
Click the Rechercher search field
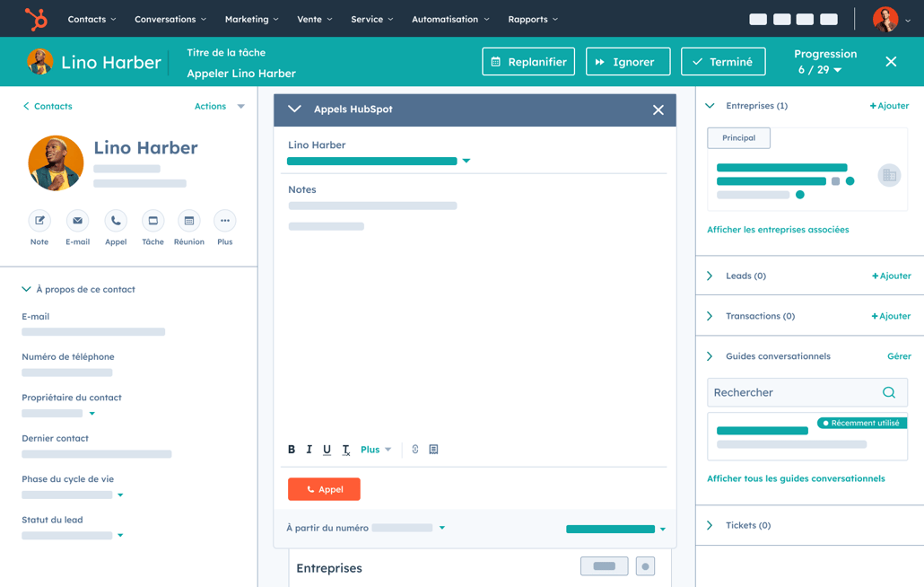coord(794,392)
